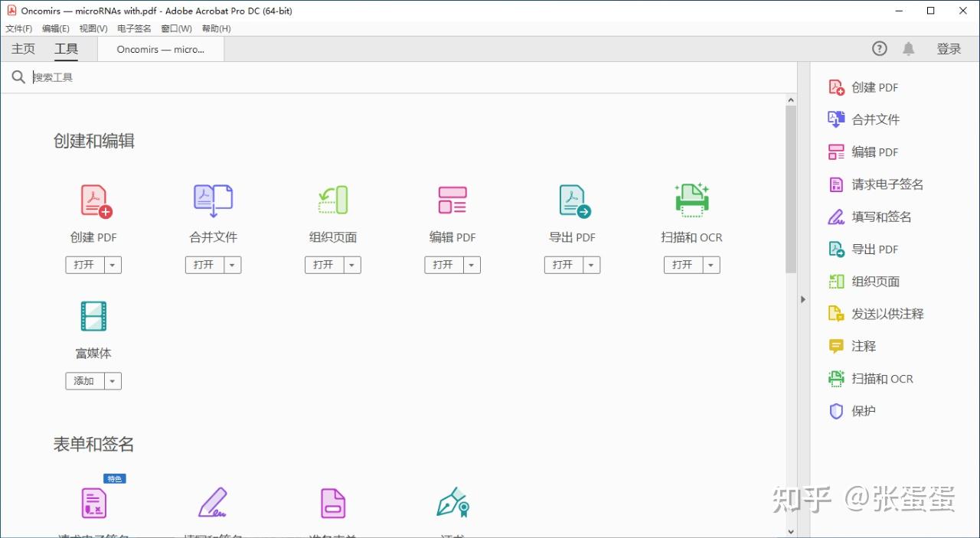Click 打开 button under 编辑 PDF
980x538 pixels.
(x=444, y=265)
